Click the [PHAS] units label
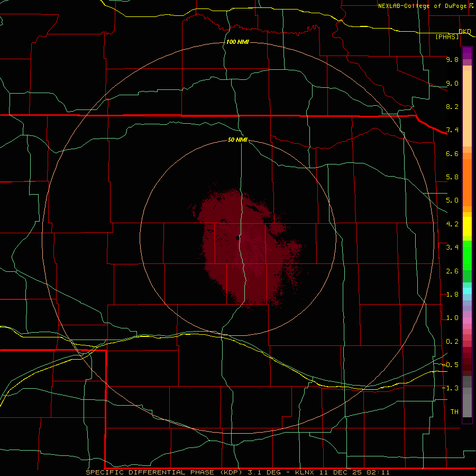The height and width of the screenshot is (476, 476). coord(447,36)
